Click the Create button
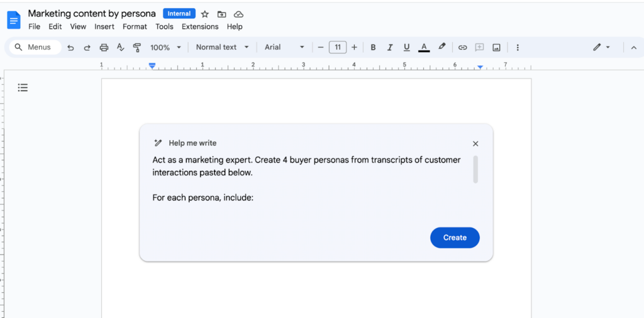This screenshot has height=318, width=644. point(455,238)
